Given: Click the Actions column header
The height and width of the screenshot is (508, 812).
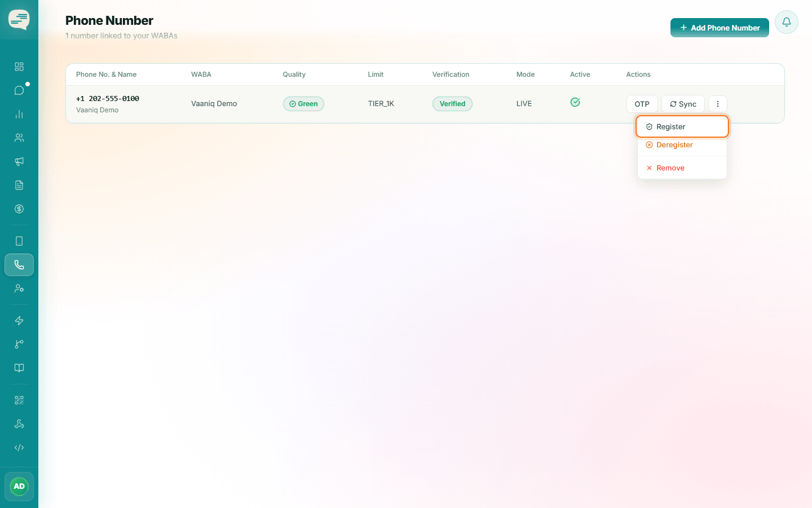Looking at the screenshot, I should pyautogui.click(x=638, y=75).
